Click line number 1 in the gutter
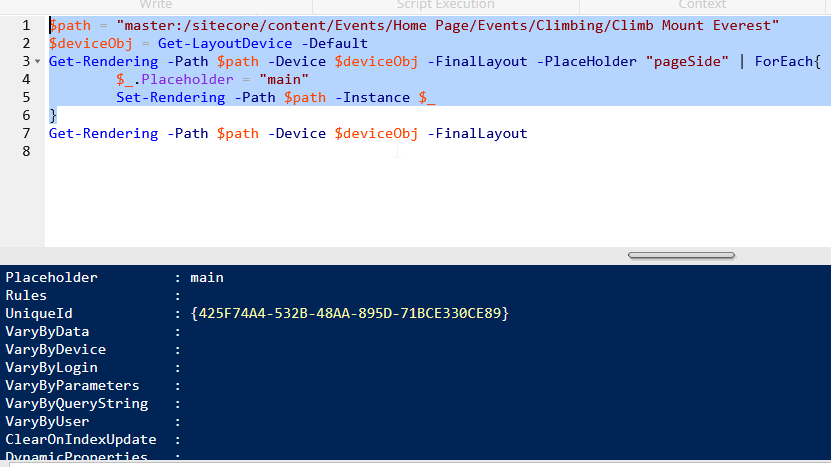The width and height of the screenshot is (831, 467). 26,25
